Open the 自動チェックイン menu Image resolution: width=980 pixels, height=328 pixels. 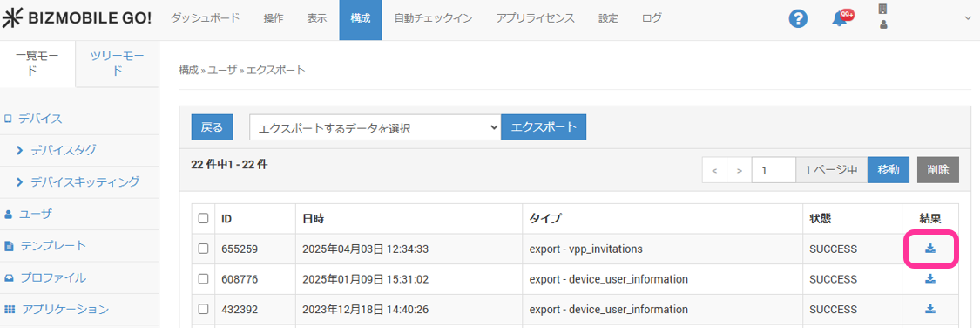tap(433, 19)
